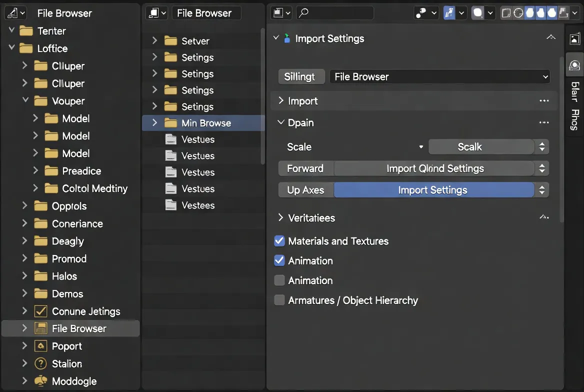
Task: Select the Deagly tree row
Action: click(x=71, y=241)
